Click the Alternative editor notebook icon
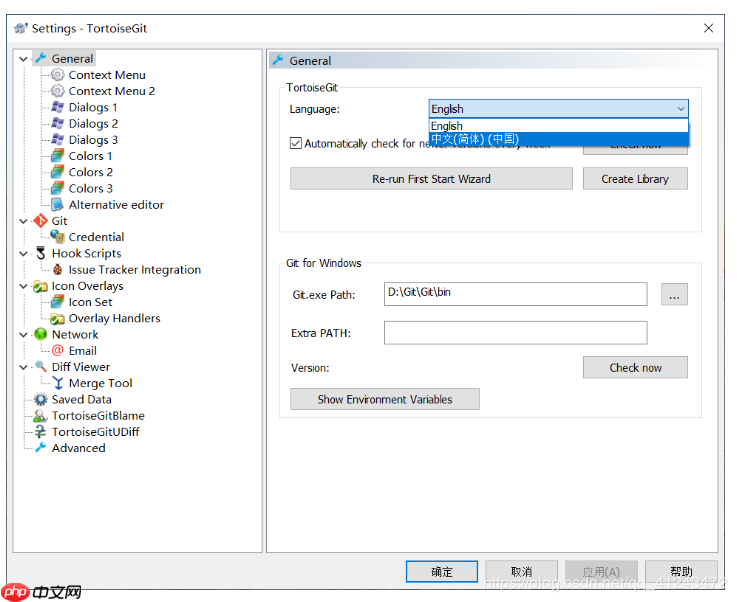The image size is (737, 602). 57,204
